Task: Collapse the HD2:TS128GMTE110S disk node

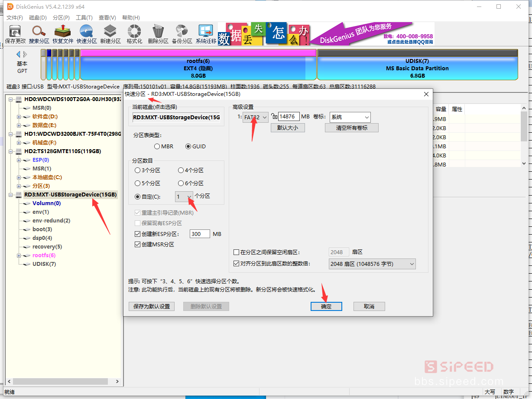Action: (x=10, y=151)
